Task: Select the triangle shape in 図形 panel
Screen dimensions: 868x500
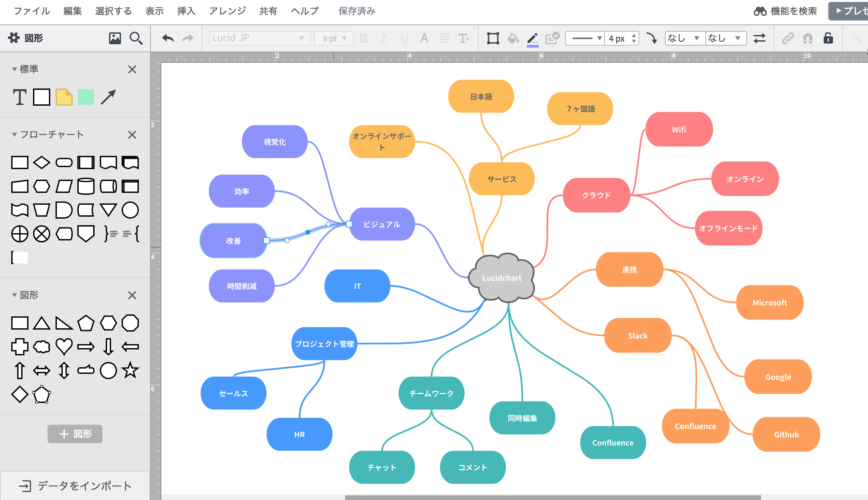Action: 42,323
